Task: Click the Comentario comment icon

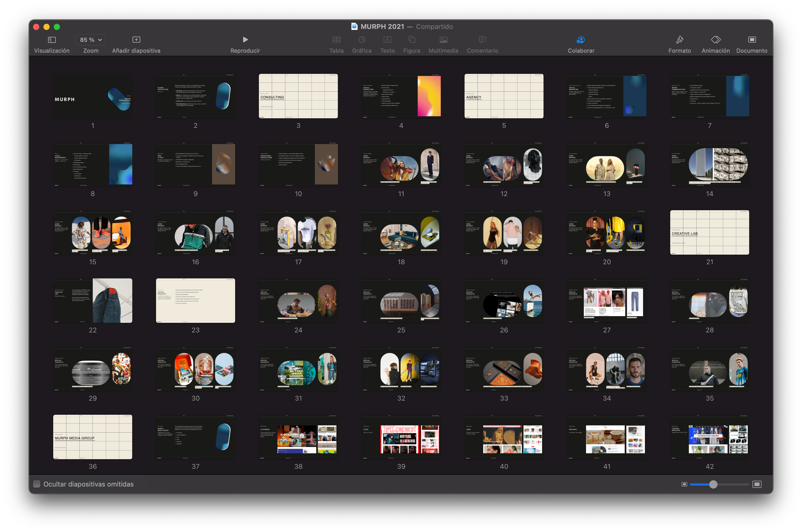Action: tap(482, 40)
